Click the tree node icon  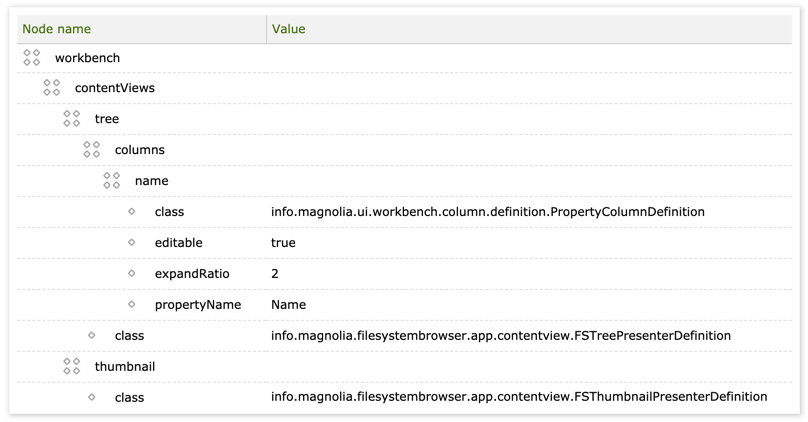tap(72, 119)
